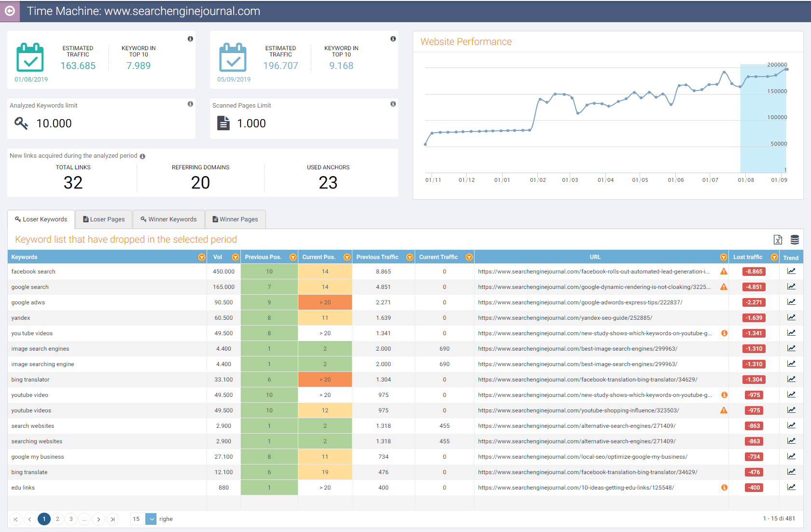Click the 05/09/2019 calendar check icon

point(233,57)
